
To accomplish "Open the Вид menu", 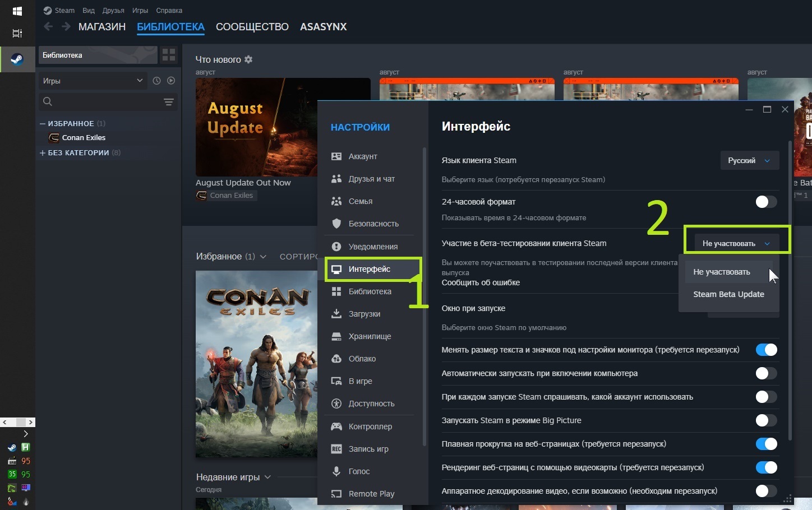I will click(89, 10).
